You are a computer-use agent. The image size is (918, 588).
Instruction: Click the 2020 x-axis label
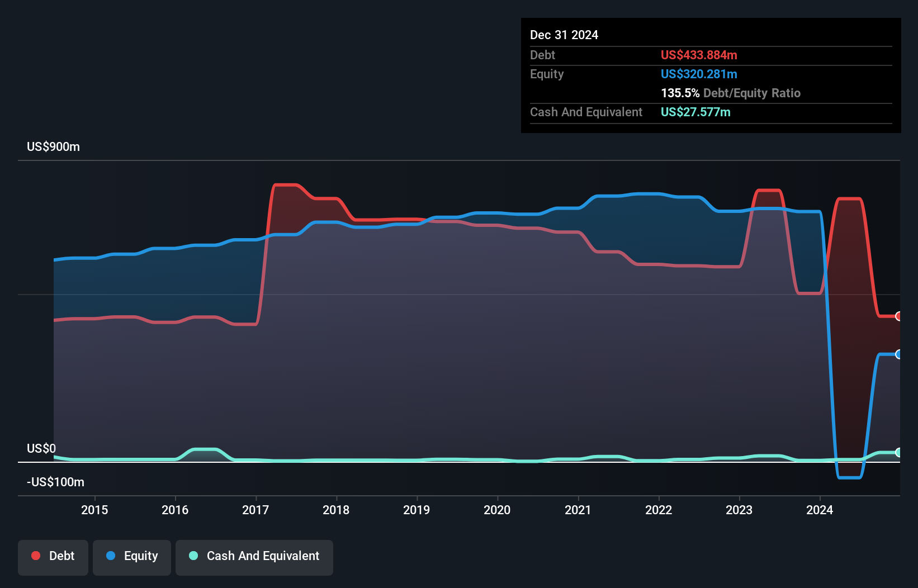[497, 510]
